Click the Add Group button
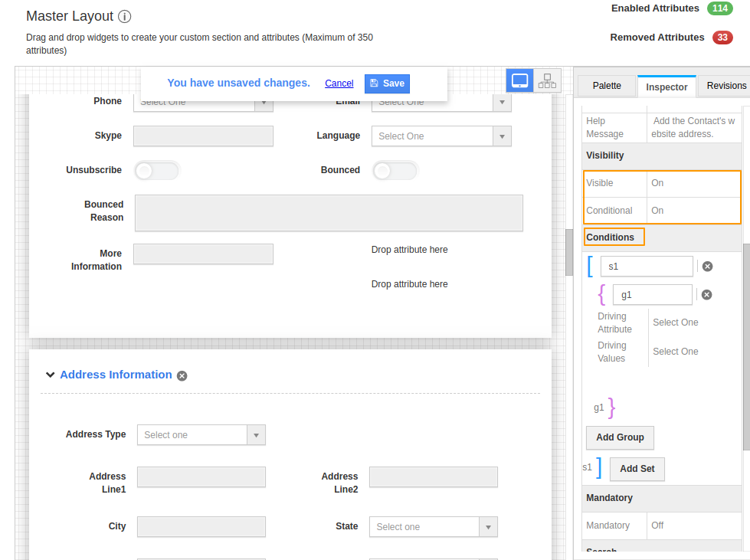This screenshot has height=560, width=750. point(620,437)
